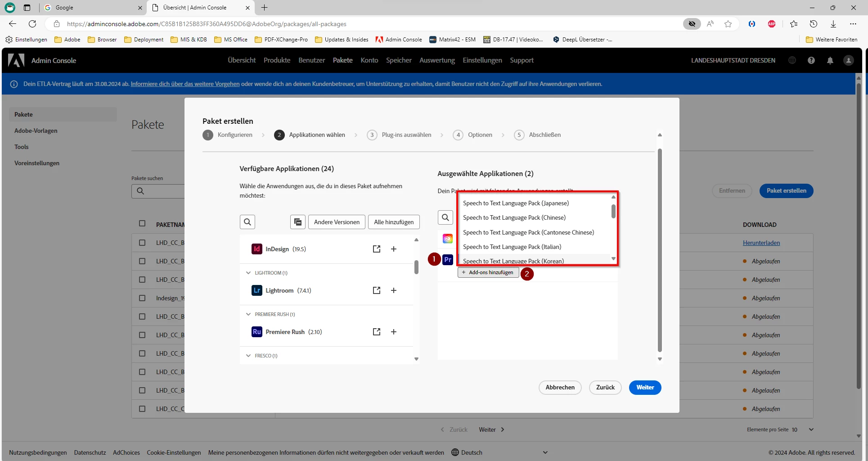The width and height of the screenshot is (868, 461).
Task: Refresh the browser page
Action: point(32,24)
